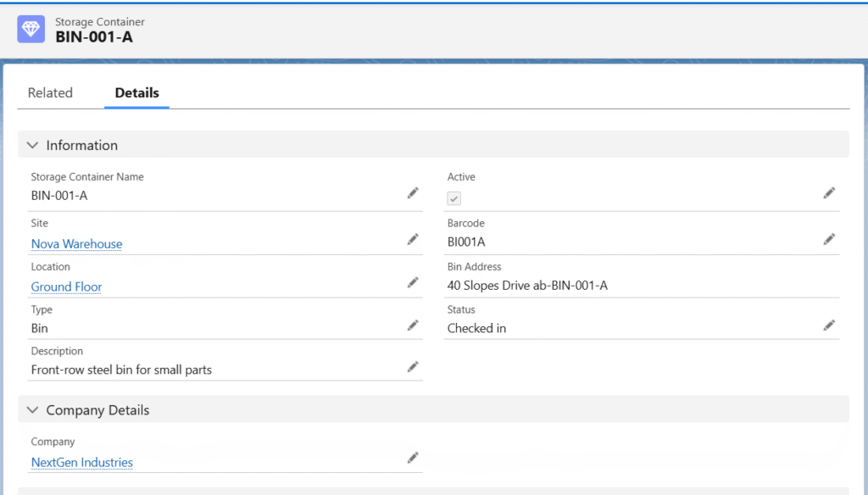Edit the Barcode field pencil icon

pyautogui.click(x=829, y=240)
